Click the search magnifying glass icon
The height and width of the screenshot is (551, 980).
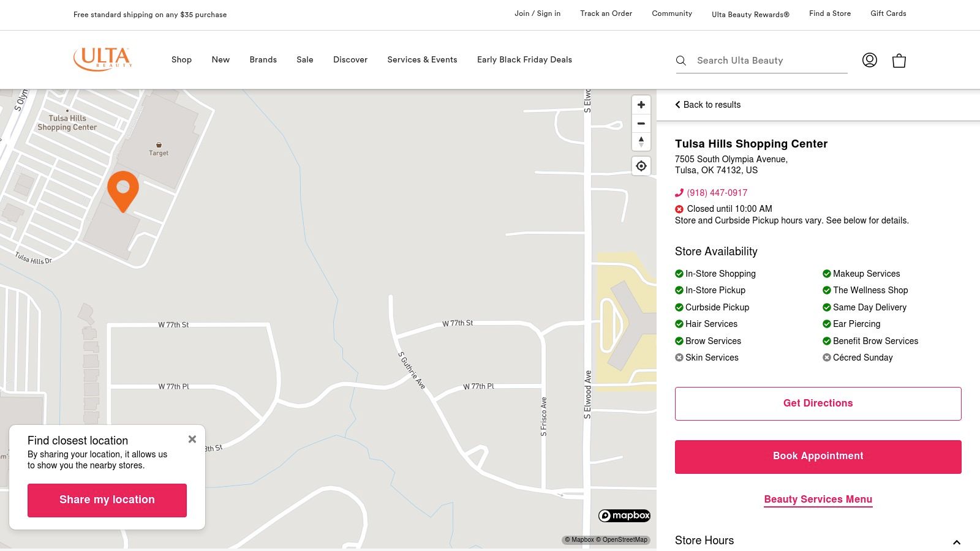pyautogui.click(x=681, y=61)
